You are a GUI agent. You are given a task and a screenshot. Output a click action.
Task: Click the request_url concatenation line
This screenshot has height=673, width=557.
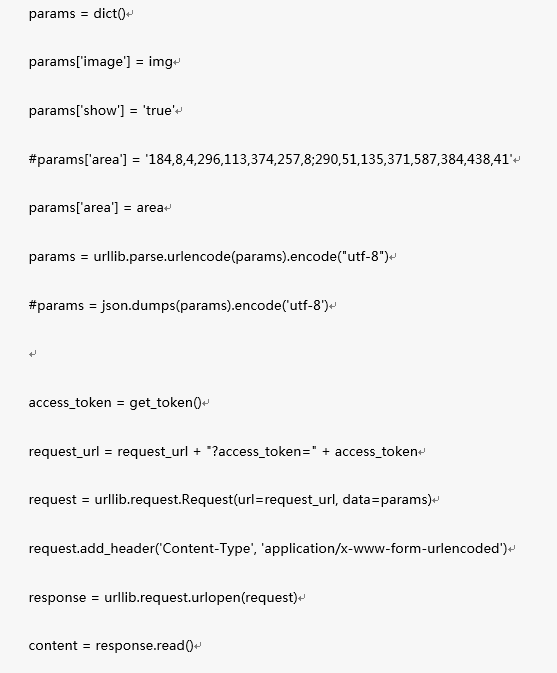point(223,452)
